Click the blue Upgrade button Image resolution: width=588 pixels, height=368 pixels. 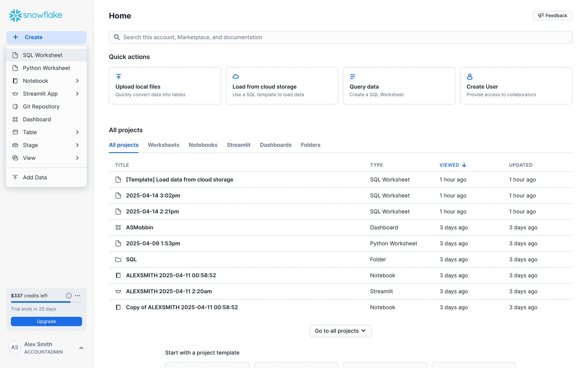tap(46, 321)
